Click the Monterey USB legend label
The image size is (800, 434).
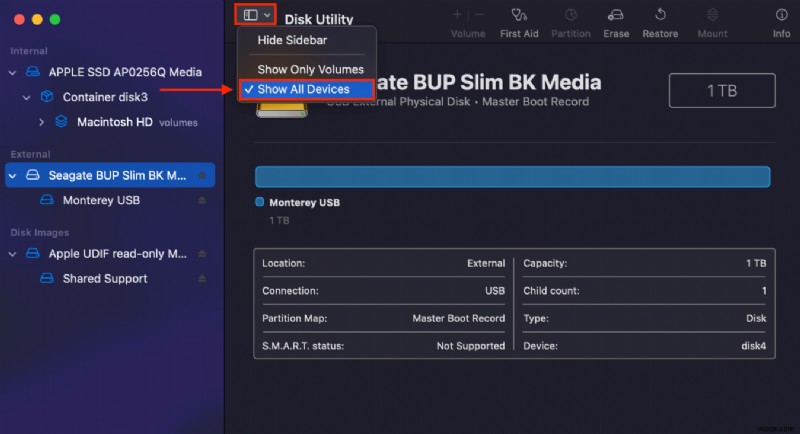click(305, 202)
